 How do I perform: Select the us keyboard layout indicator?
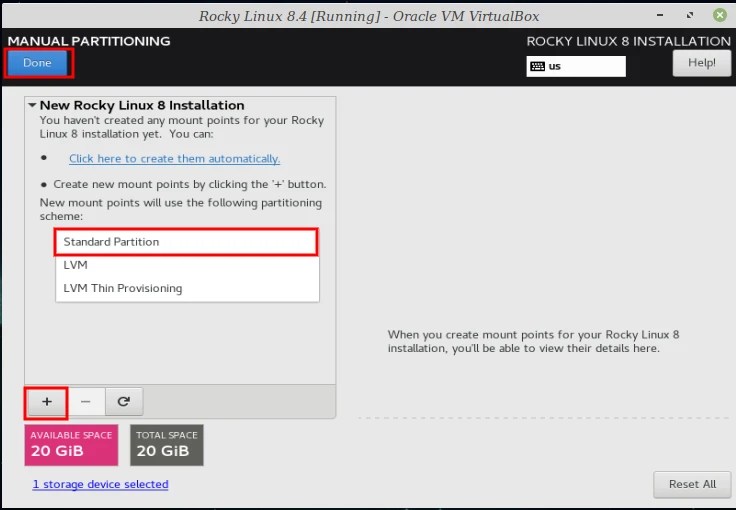coord(576,66)
